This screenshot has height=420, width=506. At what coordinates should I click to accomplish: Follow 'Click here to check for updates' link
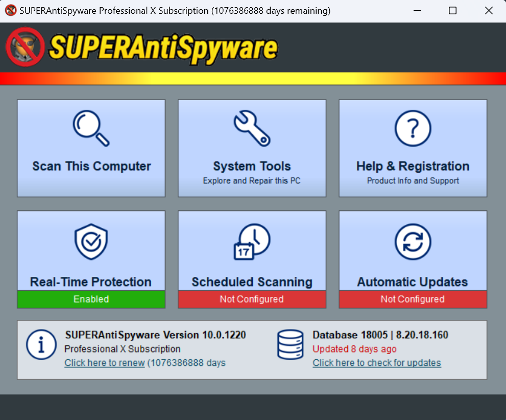(377, 363)
